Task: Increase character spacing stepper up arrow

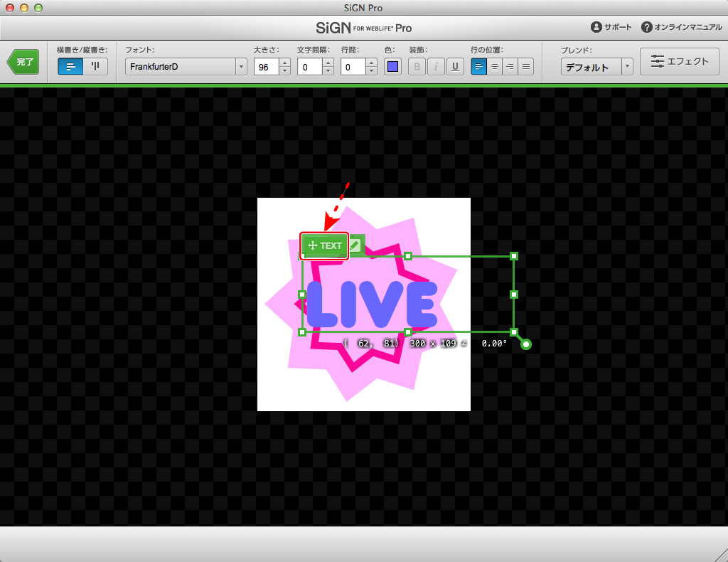Action: (328, 62)
